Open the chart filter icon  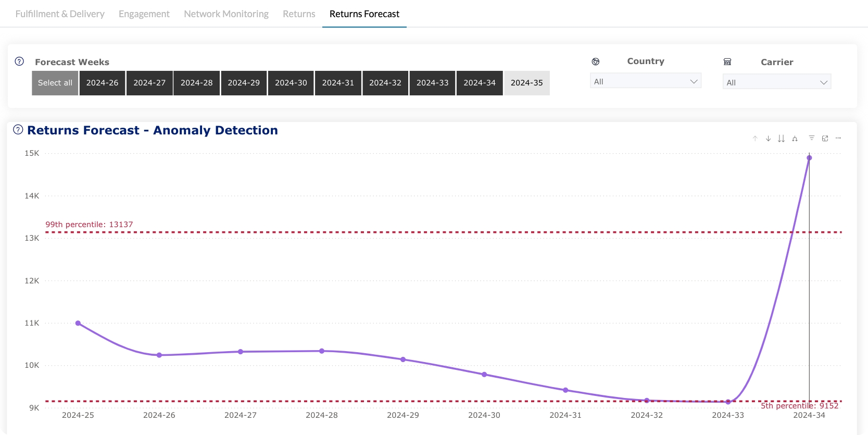coord(811,138)
